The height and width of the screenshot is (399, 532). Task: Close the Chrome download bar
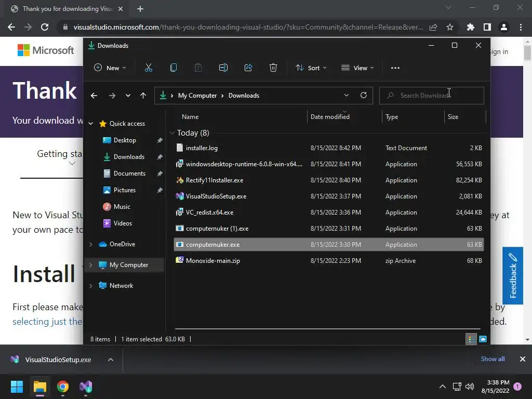[x=523, y=359]
